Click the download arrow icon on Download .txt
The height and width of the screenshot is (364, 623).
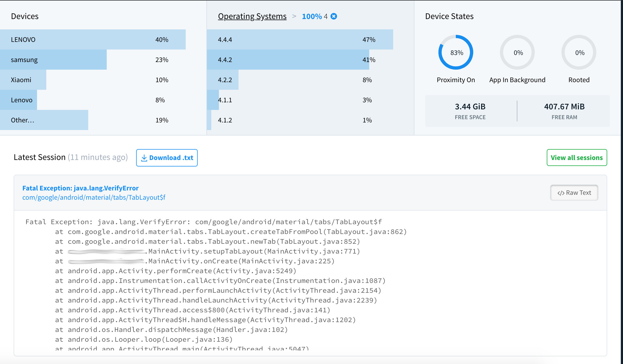pos(144,158)
